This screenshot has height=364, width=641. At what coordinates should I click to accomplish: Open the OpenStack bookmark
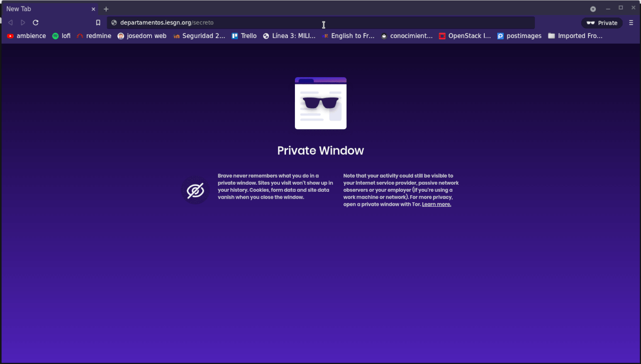click(x=464, y=36)
